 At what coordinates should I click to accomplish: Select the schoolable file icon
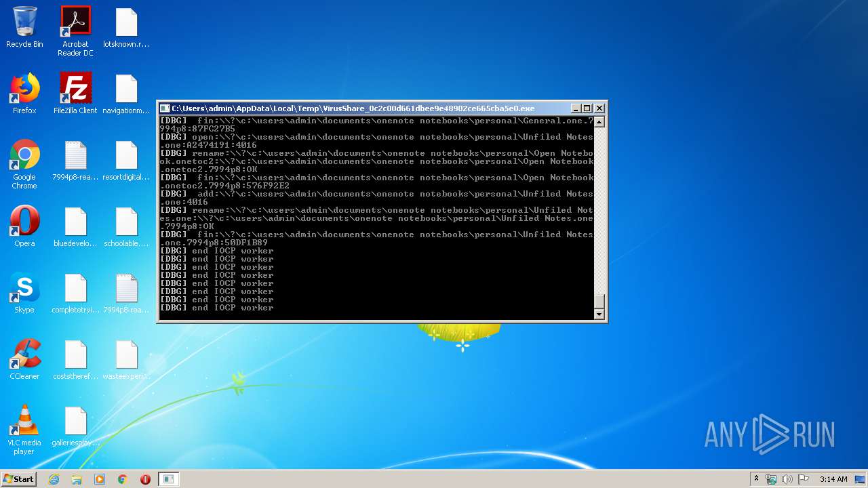coord(126,227)
